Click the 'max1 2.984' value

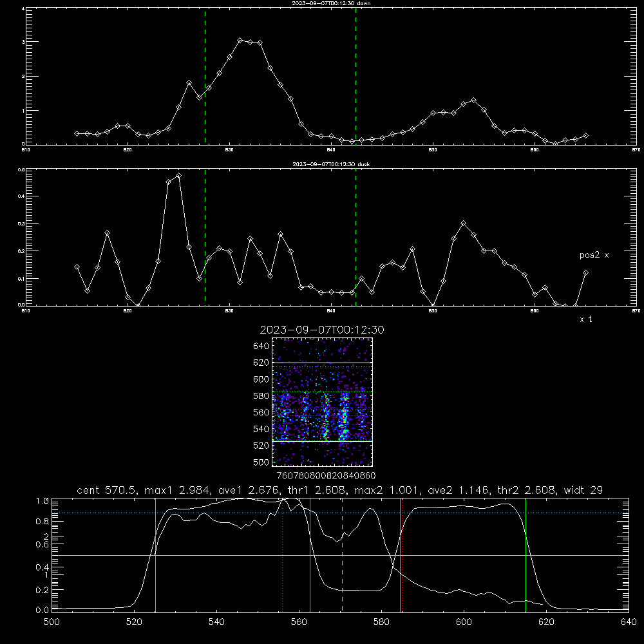click(178, 490)
